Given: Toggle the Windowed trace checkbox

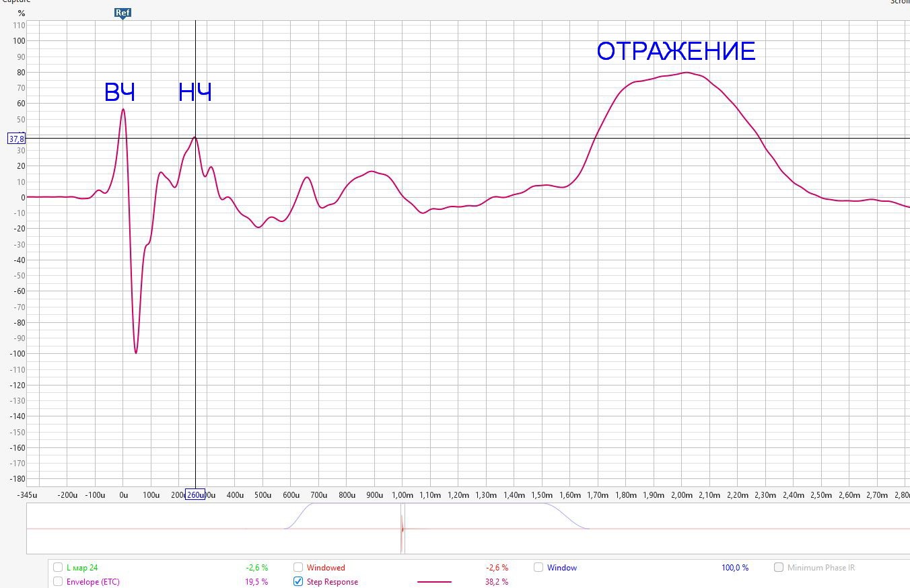Looking at the screenshot, I should [x=298, y=567].
